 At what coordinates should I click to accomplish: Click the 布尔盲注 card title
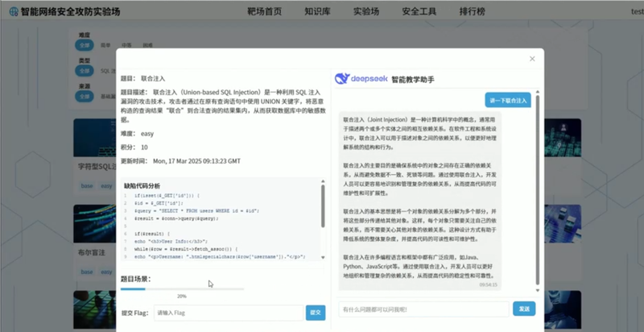(x=92, y=252)
